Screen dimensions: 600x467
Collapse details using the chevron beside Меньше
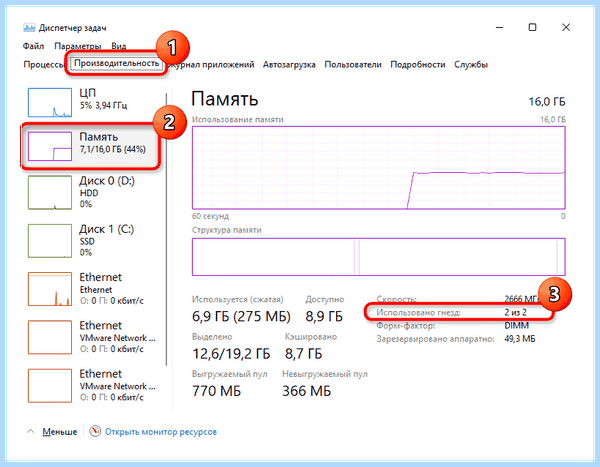click(30, 431)
